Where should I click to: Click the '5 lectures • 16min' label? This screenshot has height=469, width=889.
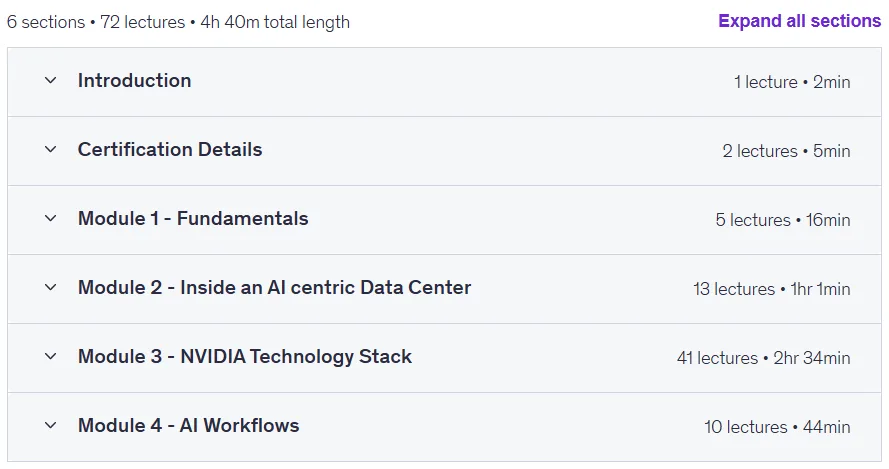click(x=783, y=220)
